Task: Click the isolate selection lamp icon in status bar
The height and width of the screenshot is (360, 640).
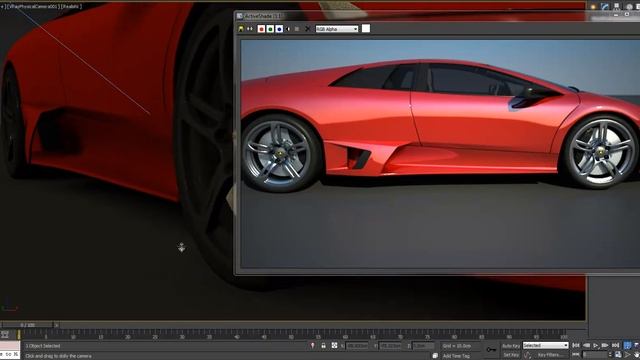Action: pos(313,346)
